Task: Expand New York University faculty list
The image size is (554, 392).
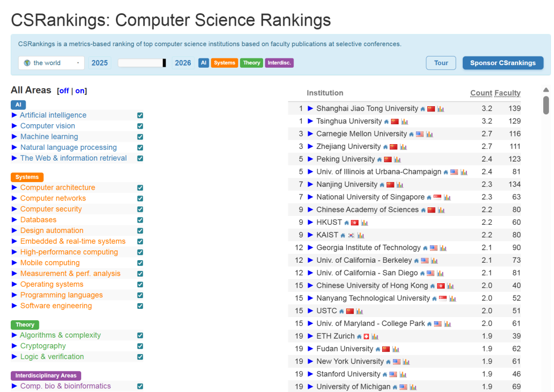Action: [310, 361]
